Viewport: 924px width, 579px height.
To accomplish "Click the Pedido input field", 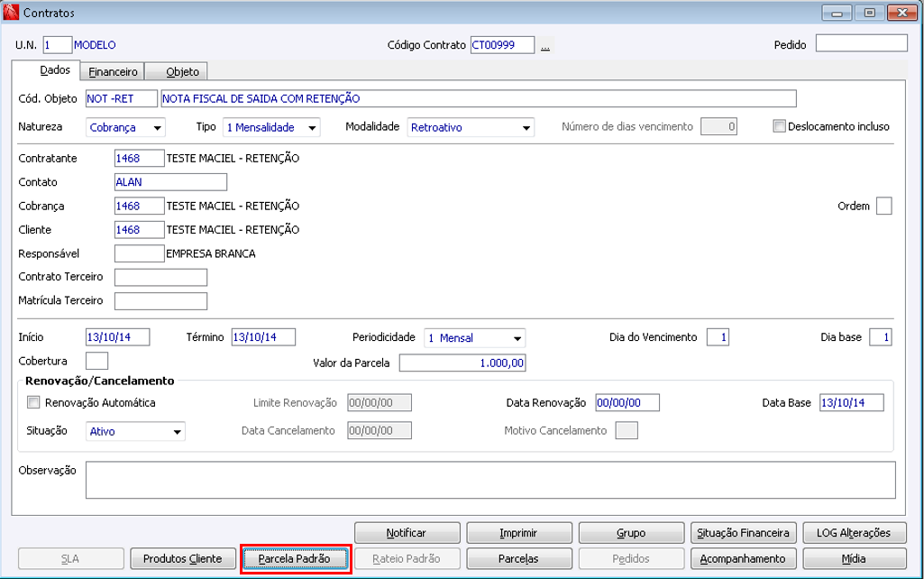I will 862,43.
